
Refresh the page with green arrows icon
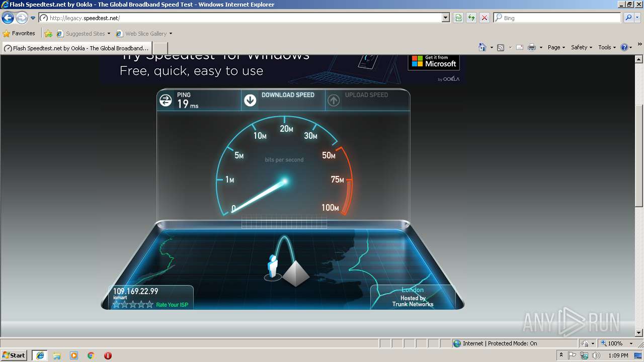471,18
